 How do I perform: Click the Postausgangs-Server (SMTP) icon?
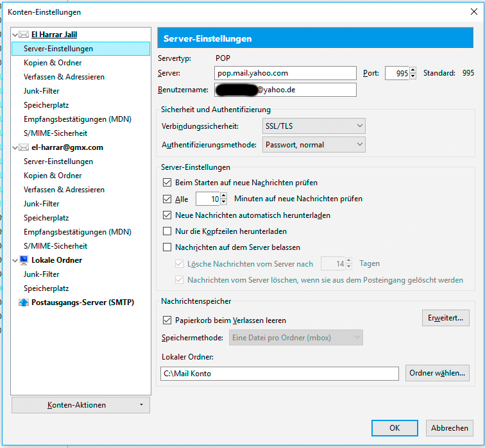pyautogui.click(x=24, y=303)
